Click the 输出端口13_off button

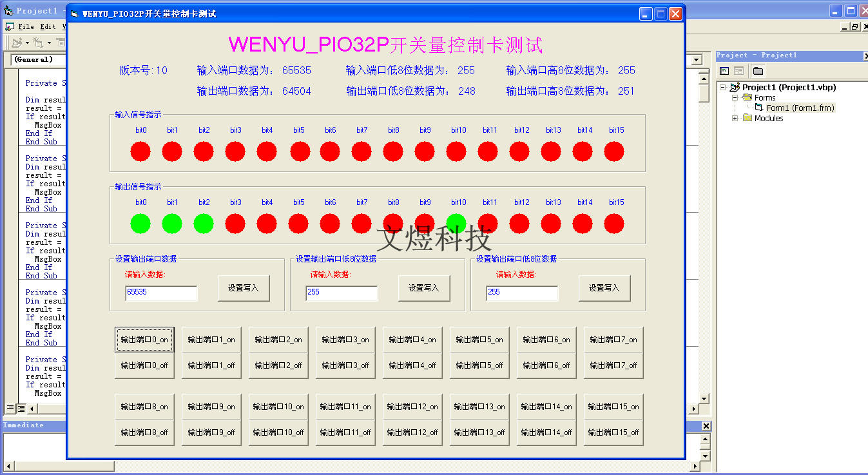click(479, 432)
